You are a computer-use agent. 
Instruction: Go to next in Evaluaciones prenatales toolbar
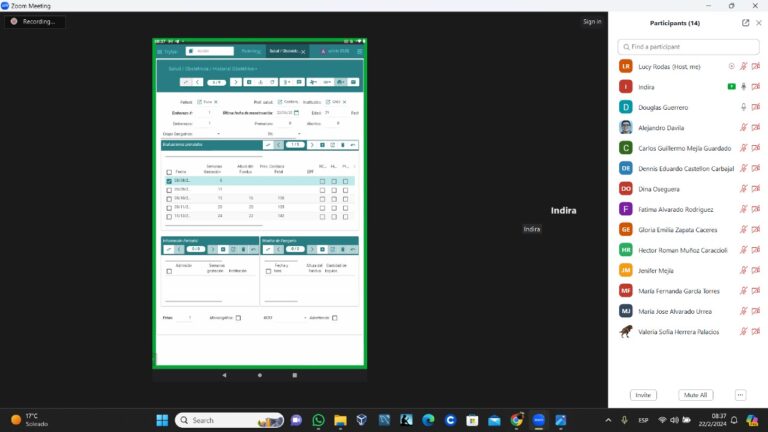pos(312,145)
